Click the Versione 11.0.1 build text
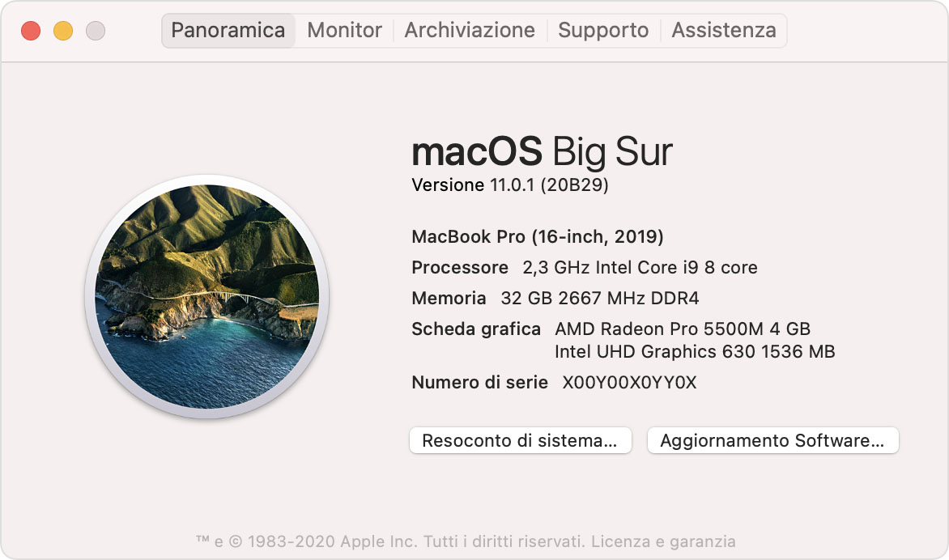 510,185
